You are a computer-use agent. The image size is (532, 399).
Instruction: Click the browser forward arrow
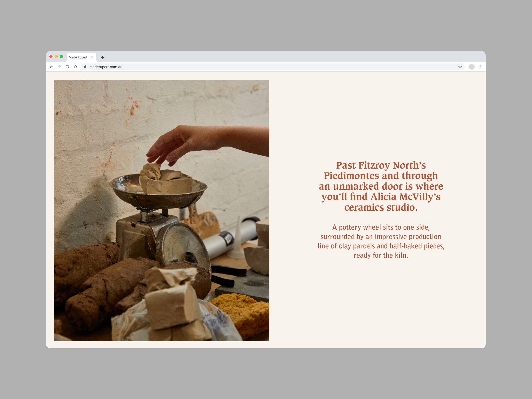tap(59, 67)
